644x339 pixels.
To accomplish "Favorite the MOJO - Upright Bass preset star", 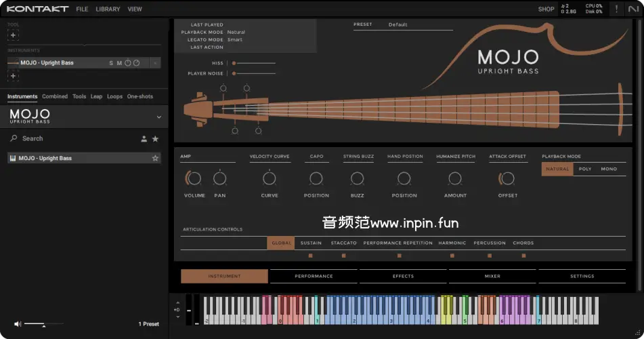I will 155,159.
